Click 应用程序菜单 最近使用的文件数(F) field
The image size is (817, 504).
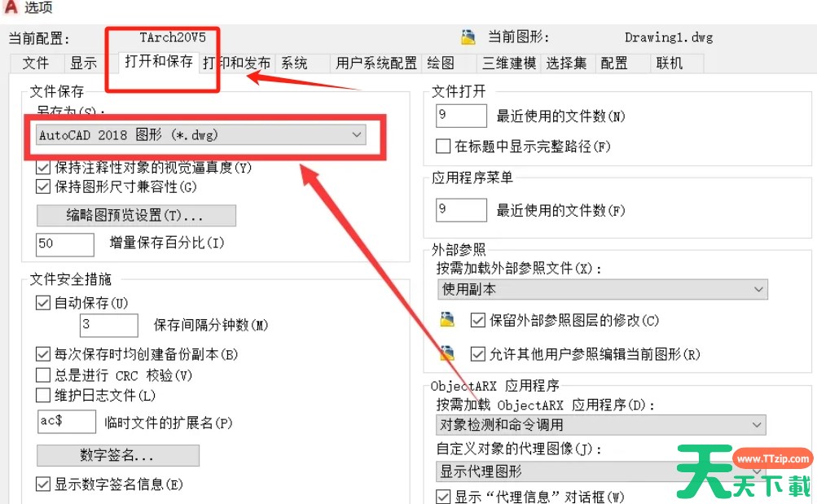(461, 210)
